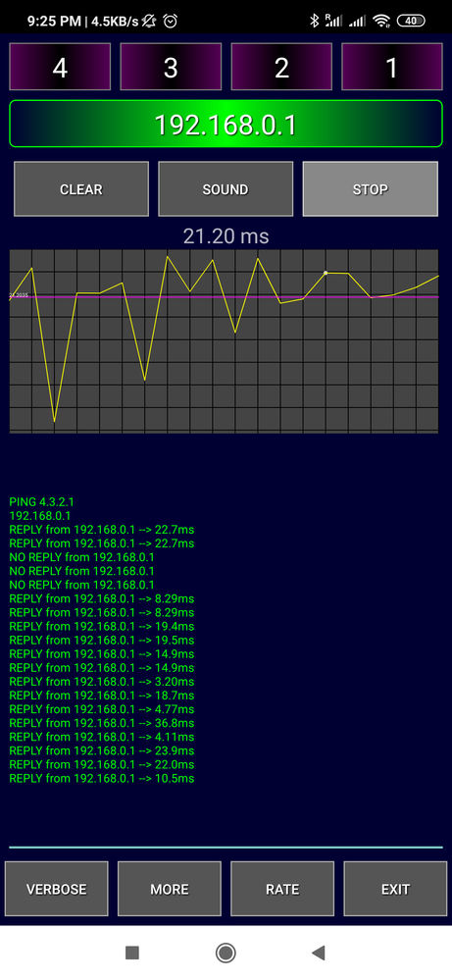This screenshot has width=452, height=980.
Task: Select the reply line with 18.7ms
Action: tap(102, 696)
